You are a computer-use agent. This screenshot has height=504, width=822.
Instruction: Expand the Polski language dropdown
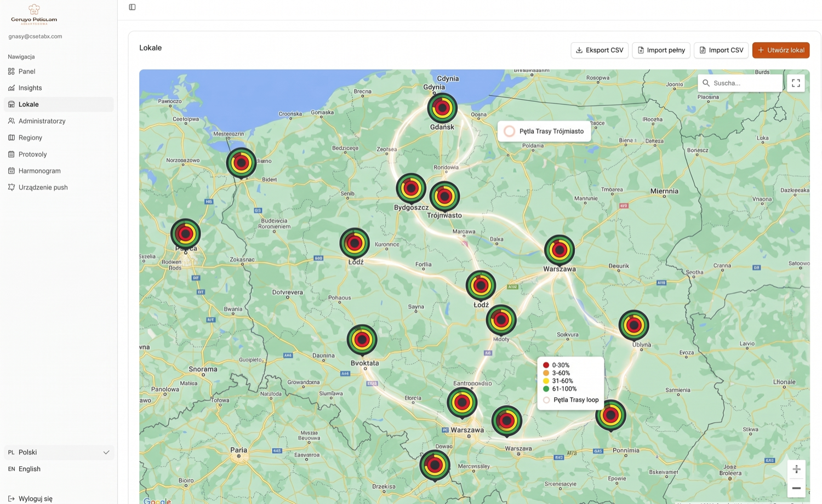(x=59, y=453)
